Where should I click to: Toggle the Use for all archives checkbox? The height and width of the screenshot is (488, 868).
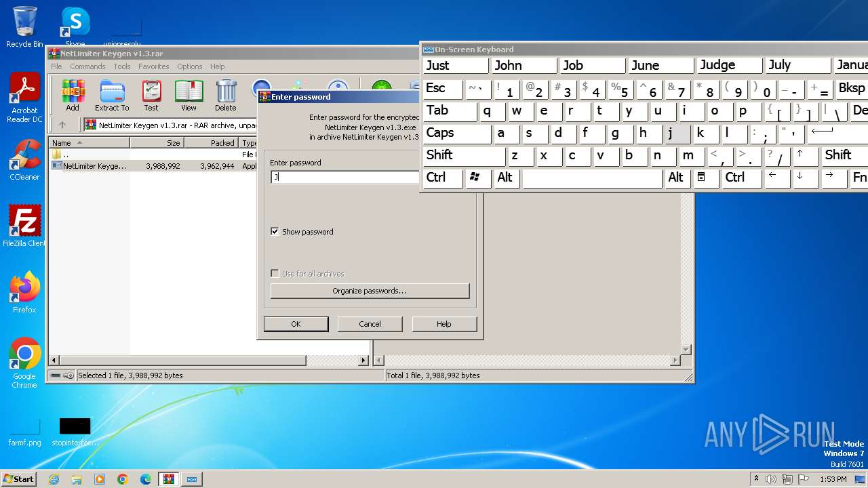coord(275,273)
